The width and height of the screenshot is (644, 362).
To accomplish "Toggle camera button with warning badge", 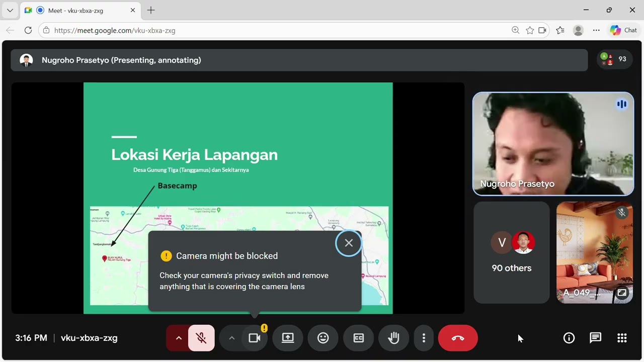I will coord(255,338).
